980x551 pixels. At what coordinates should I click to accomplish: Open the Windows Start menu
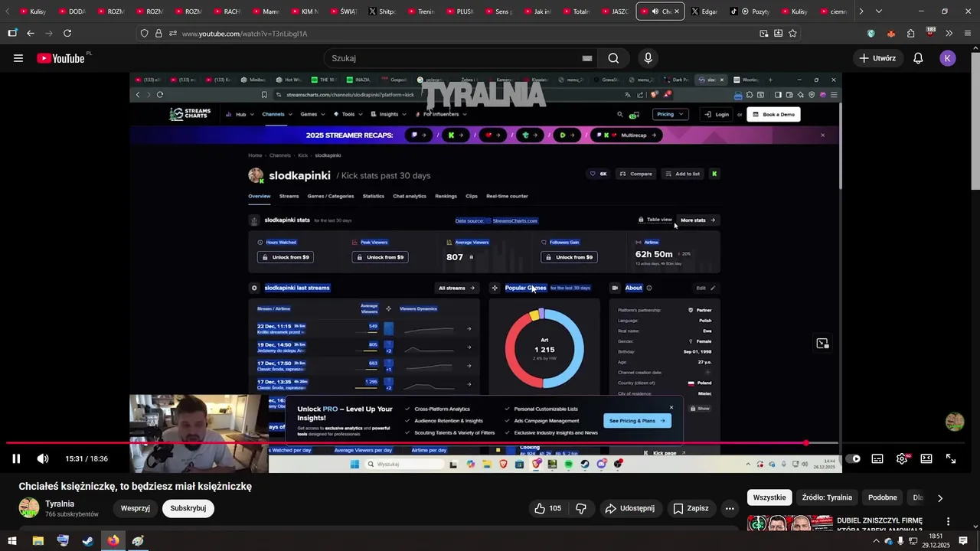click(12, 541)
